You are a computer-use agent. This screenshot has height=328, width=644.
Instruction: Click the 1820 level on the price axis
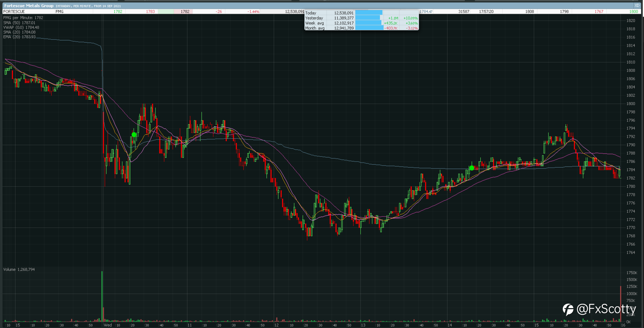point(631,21)
